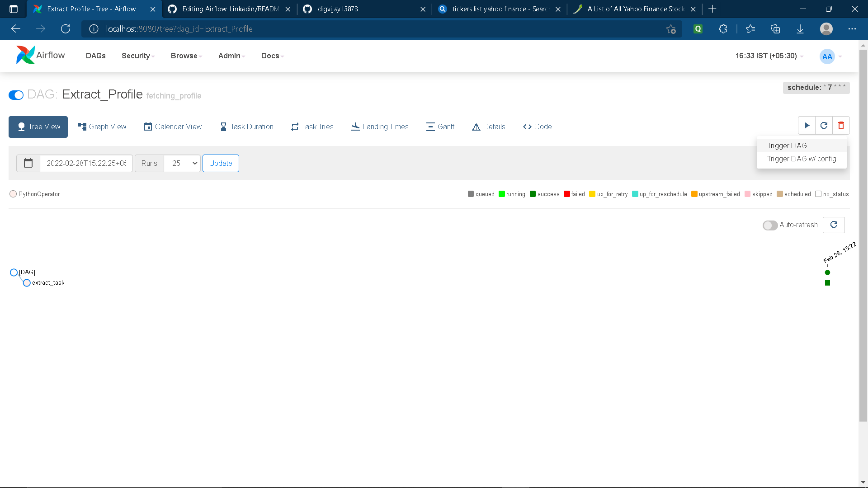The image size is (868, 488).
Task: Open the Docs menu
Action: (x=271, y=56)
